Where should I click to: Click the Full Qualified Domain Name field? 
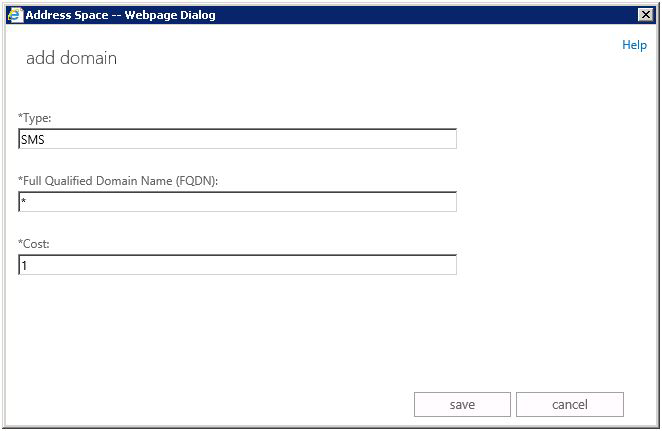click(x=238, y=202)
